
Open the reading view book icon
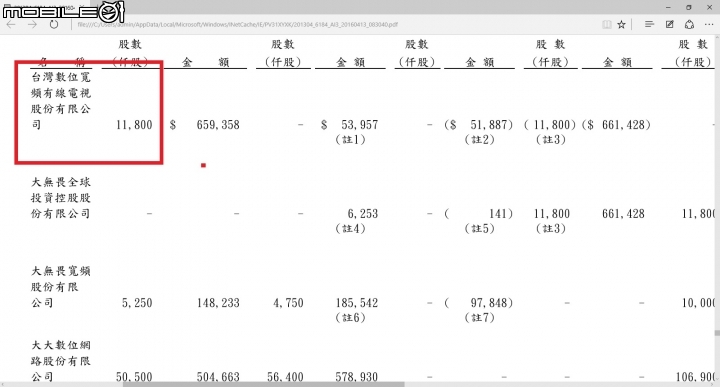pyautogui.click(x=607, y=25)
